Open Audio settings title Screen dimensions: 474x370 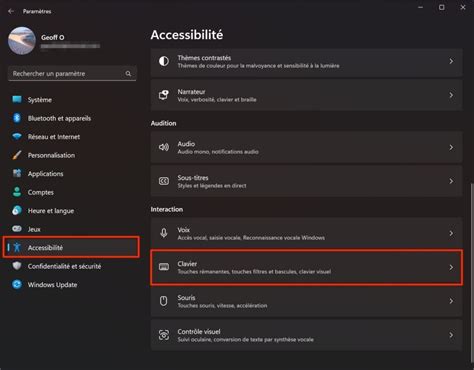(186, 144)
